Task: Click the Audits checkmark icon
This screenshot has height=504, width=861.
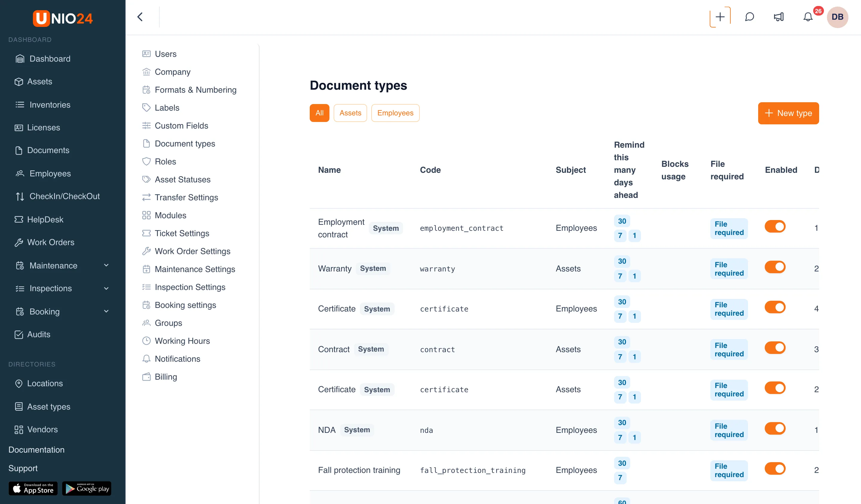Action: point(19,335)
